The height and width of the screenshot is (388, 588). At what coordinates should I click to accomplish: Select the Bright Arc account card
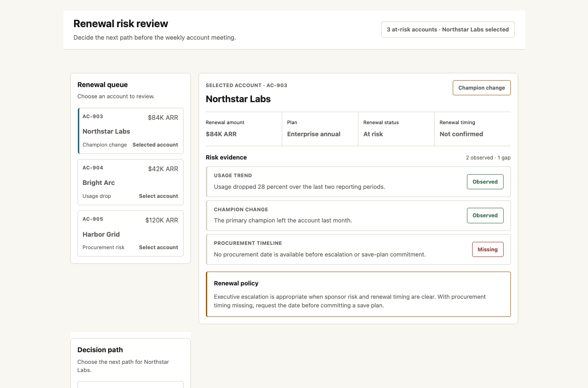[x=131, y=182]
